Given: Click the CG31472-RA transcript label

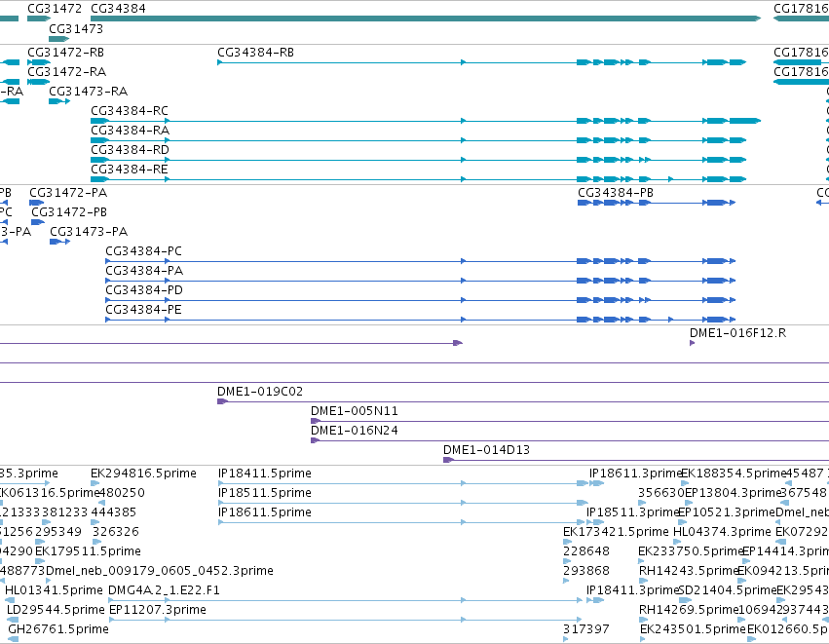Looking at the screenshot, I should click(x=66, y=72).
